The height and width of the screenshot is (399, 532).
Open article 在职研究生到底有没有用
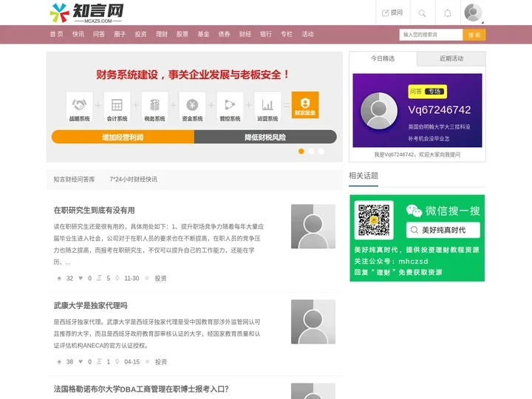pyautogui.click(x=95, y=211)
